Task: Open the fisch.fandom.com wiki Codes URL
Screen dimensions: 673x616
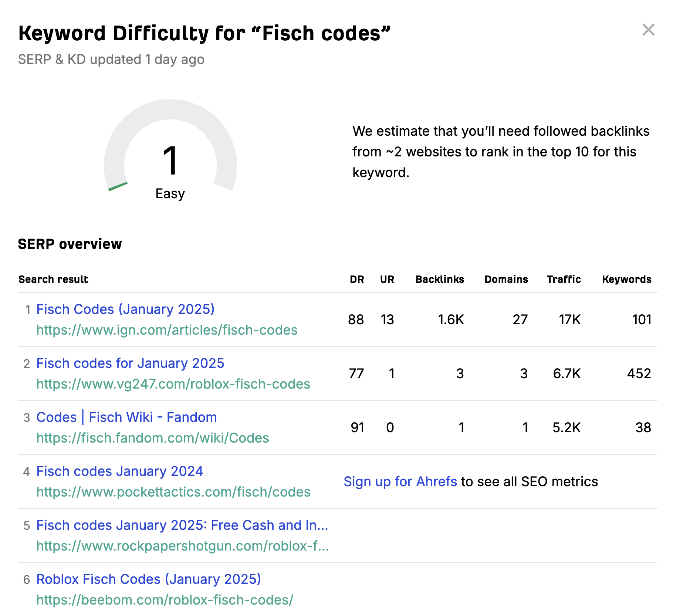Action: coord(153,438)
